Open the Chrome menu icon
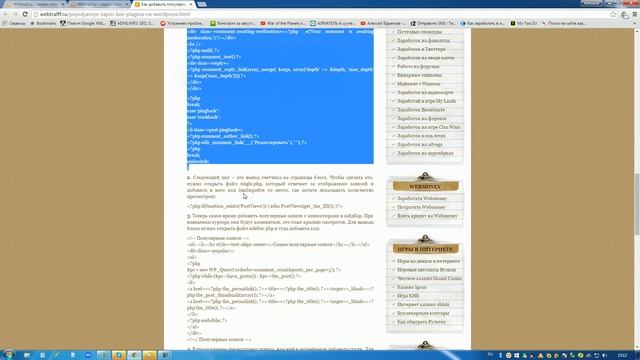Screen dimensions: 640x360 pyautogui.click(x=635, y=14)
